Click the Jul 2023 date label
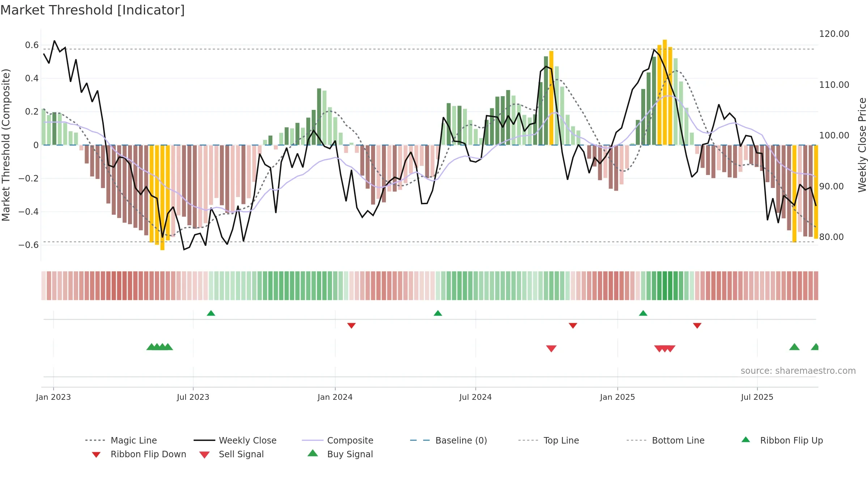 193,397
